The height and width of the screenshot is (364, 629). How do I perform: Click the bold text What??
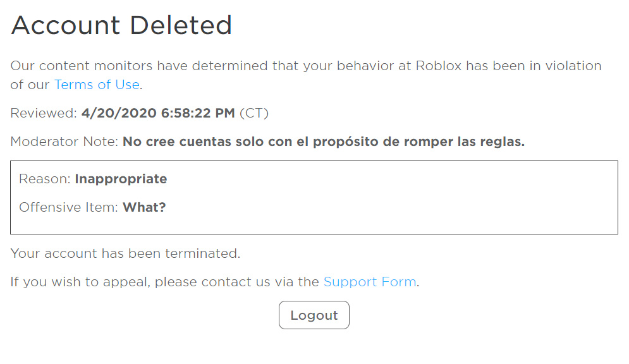pyautogui.click(x=144, y=207)
